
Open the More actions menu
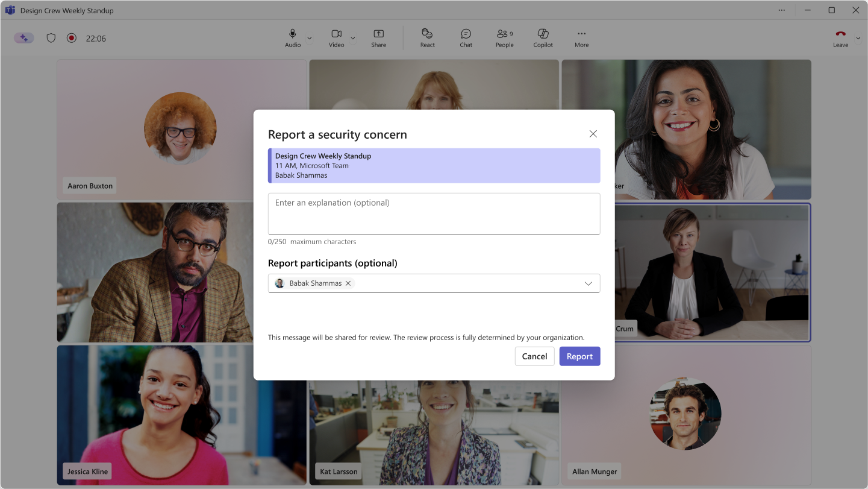[582, 38]
